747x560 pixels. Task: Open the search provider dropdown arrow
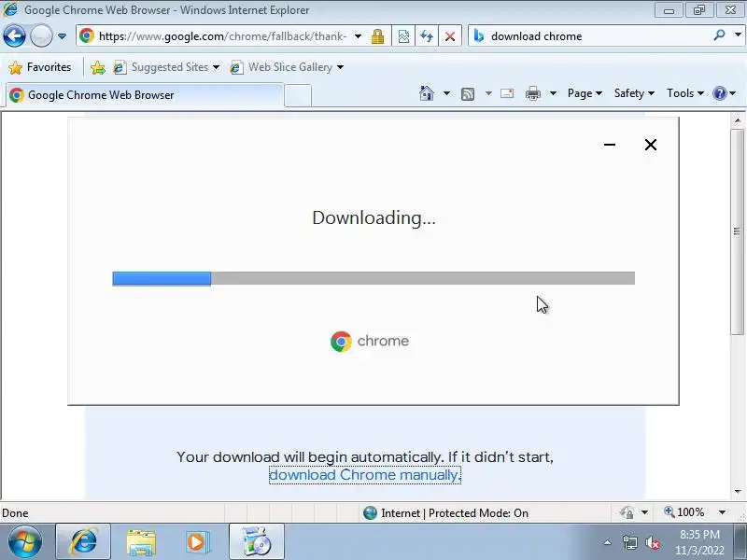tap(738, 35)
